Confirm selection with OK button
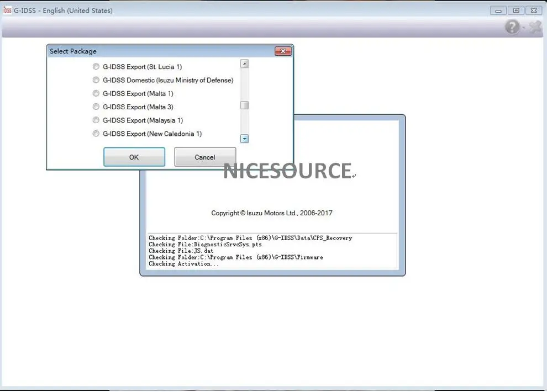Viewport: 547px width, 392px height. coord(134,157)
